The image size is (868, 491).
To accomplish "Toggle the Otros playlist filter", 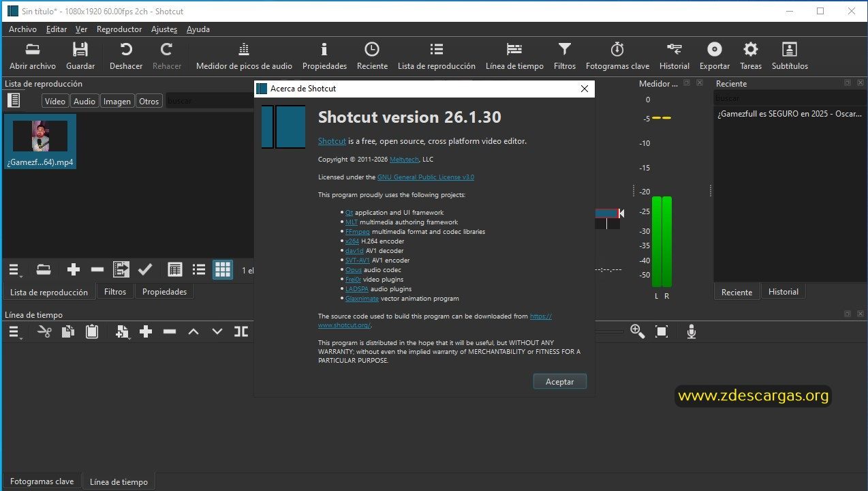I will [x=149, y=101].
